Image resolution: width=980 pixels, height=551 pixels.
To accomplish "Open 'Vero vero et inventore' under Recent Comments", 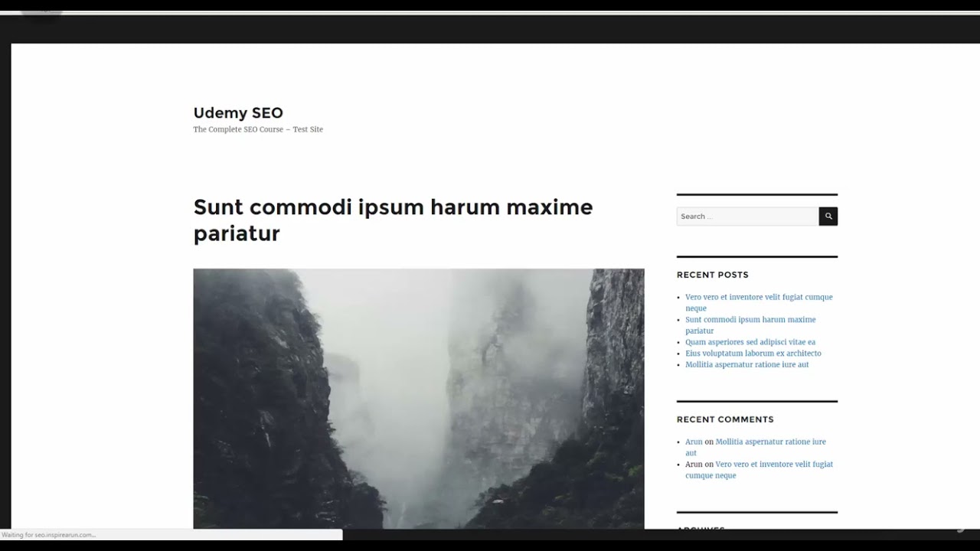I will point(773,465).
